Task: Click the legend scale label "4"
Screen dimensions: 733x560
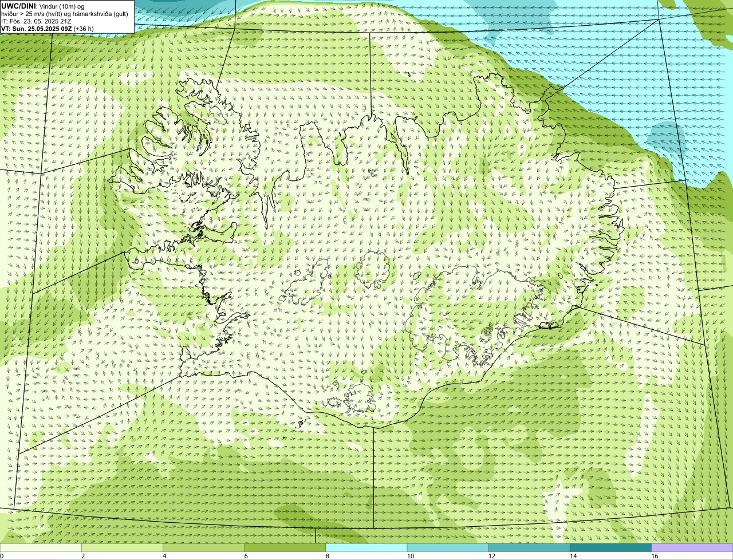Action: (164, 556)
